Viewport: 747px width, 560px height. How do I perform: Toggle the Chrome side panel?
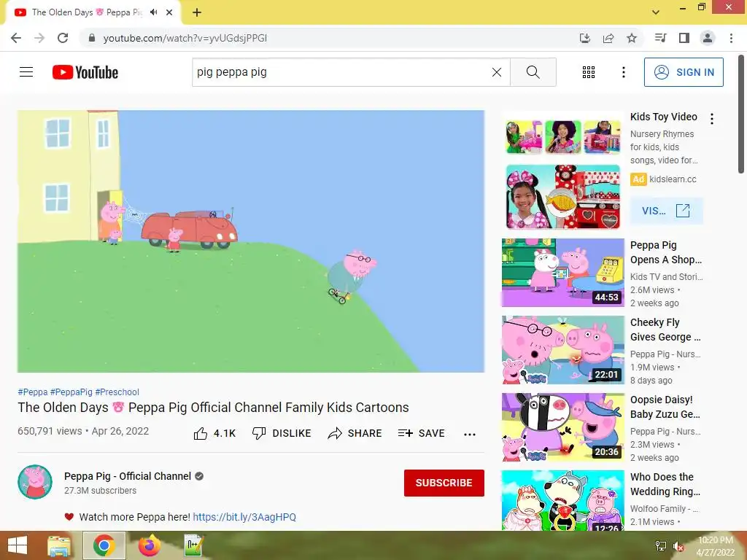click(x=684, y=38)
